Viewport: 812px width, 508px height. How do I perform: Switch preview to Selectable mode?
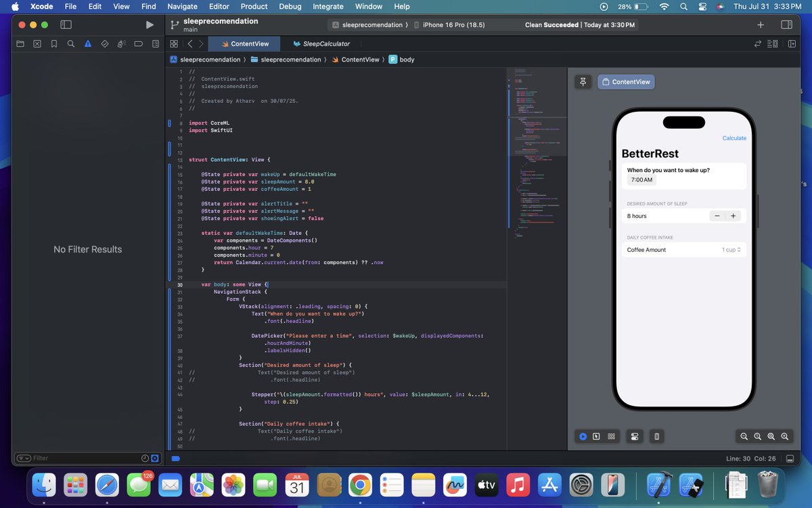pos(596,437)
